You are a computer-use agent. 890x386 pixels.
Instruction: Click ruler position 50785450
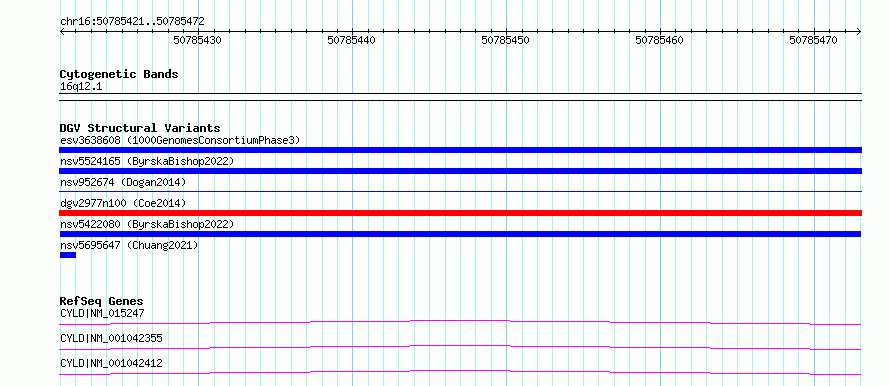pos(506,40)
